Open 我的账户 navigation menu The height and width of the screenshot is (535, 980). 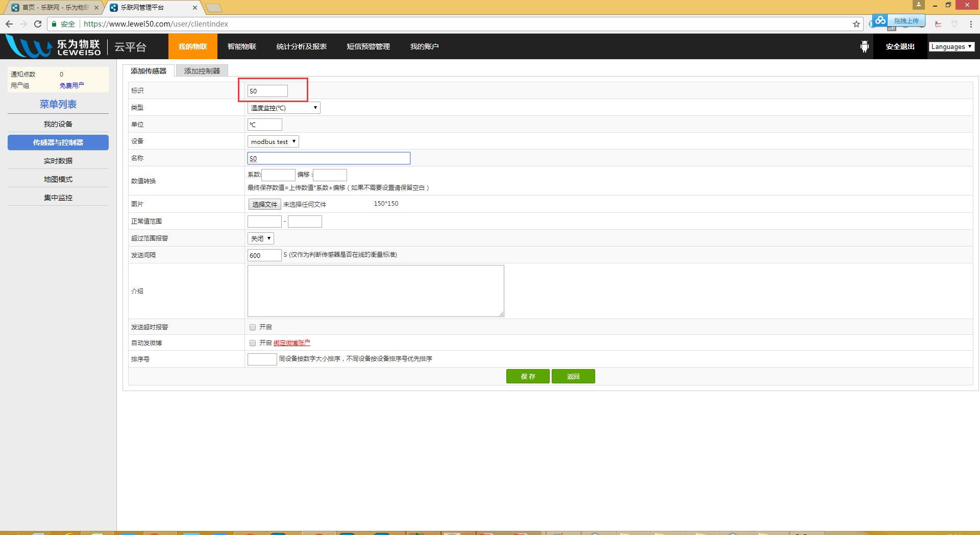coord(425,46)
